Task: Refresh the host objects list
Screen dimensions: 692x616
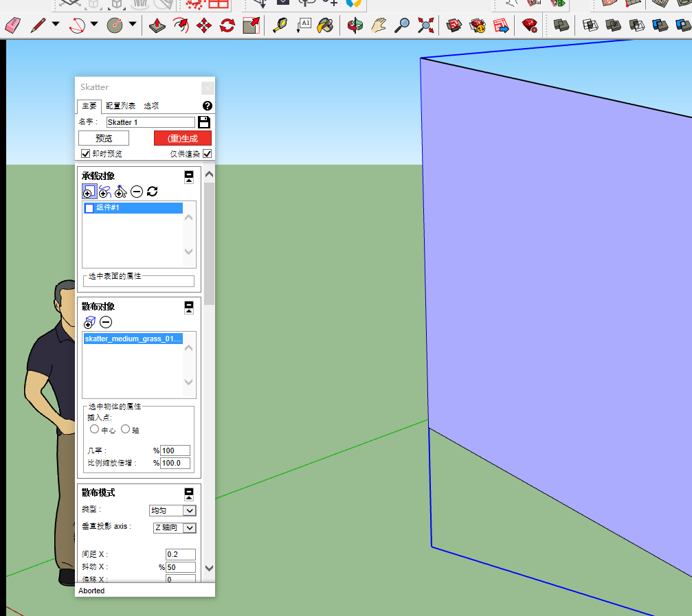Action: click(x=153, y=192)
